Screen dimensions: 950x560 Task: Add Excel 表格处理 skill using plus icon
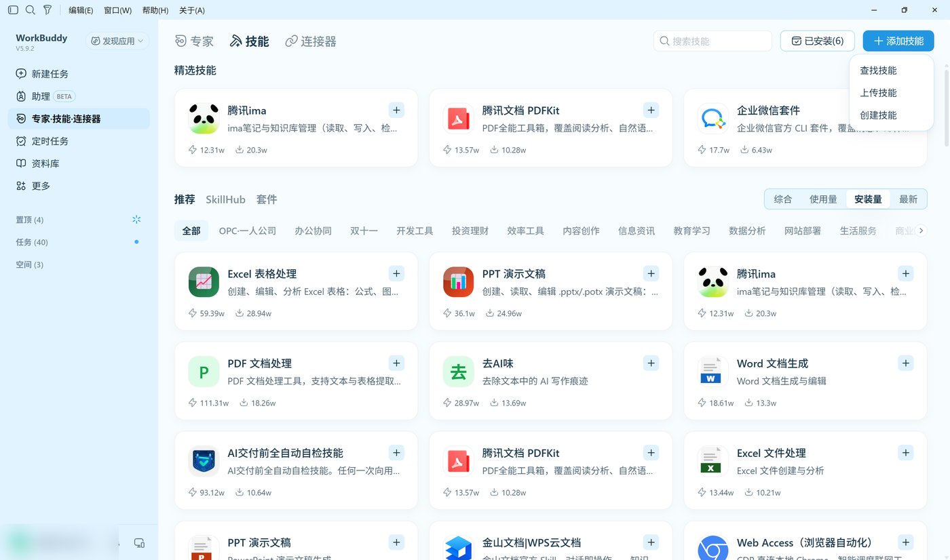(x=396, y=273)
